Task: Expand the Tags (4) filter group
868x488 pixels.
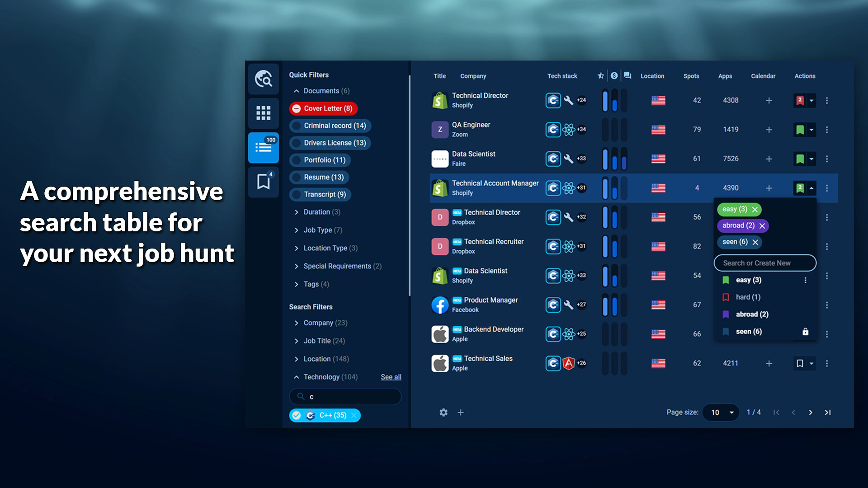Action: point(311,284)
